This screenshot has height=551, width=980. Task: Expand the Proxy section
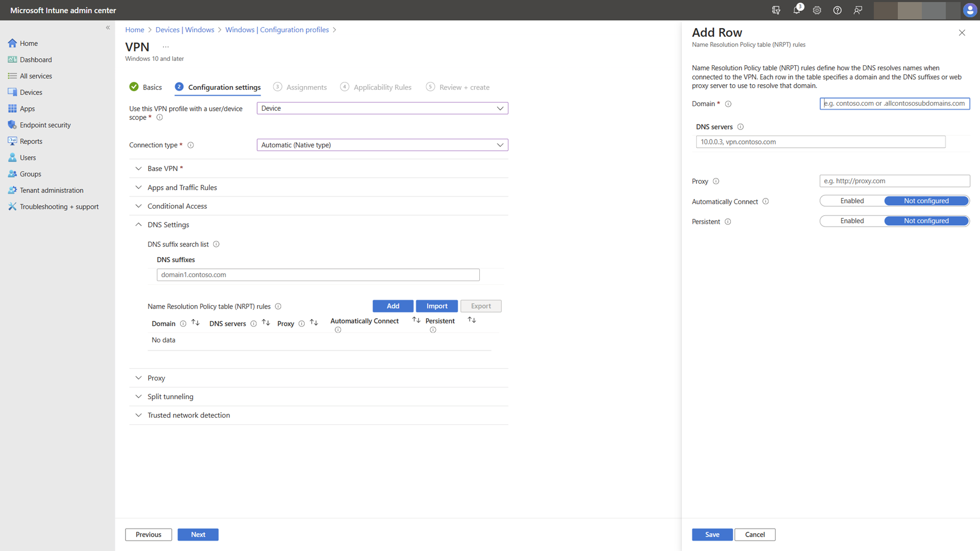click(318, 378)
